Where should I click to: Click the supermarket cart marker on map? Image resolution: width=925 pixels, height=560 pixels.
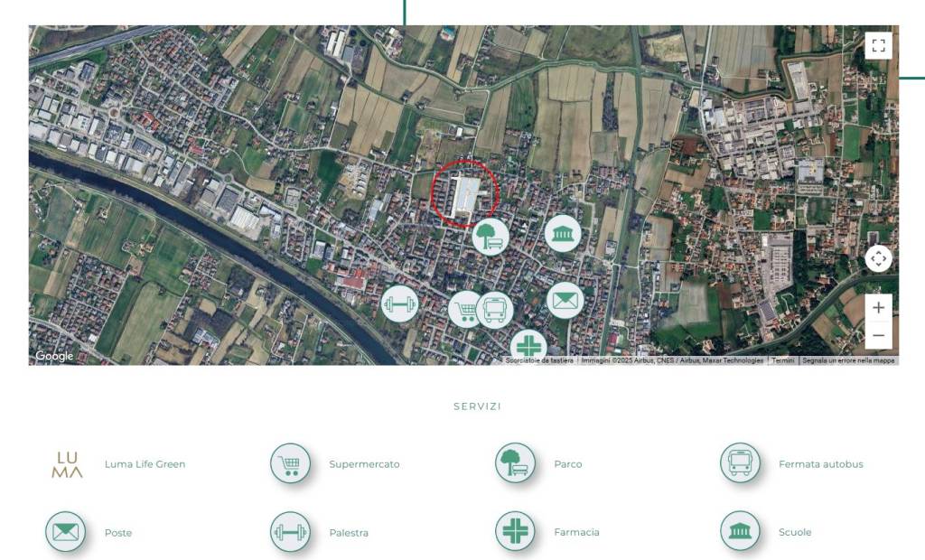(463, 310)
